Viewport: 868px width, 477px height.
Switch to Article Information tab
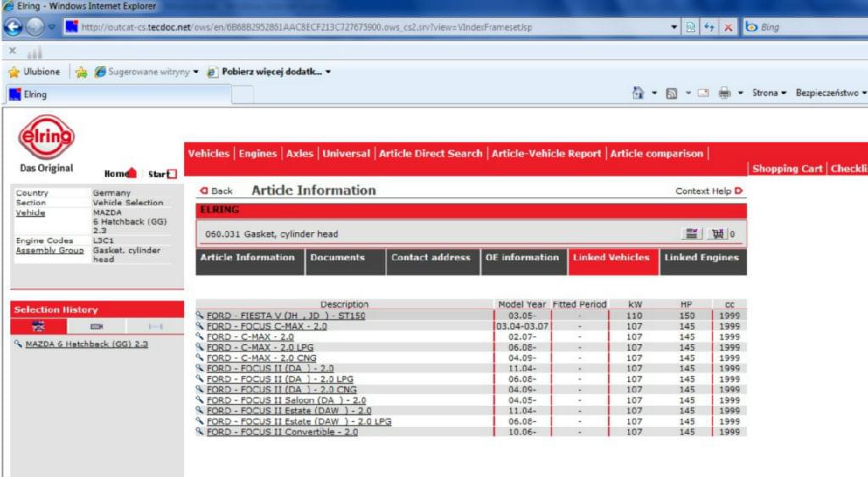[x=249, y=262]
